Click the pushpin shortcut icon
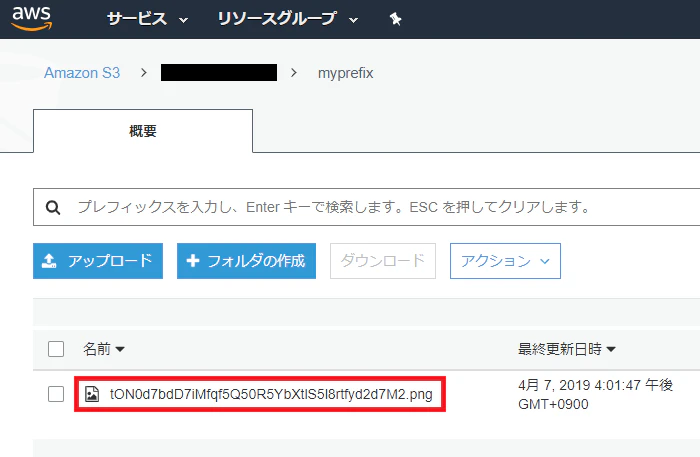This screenshot has height=457, width=700. point(395,19)
